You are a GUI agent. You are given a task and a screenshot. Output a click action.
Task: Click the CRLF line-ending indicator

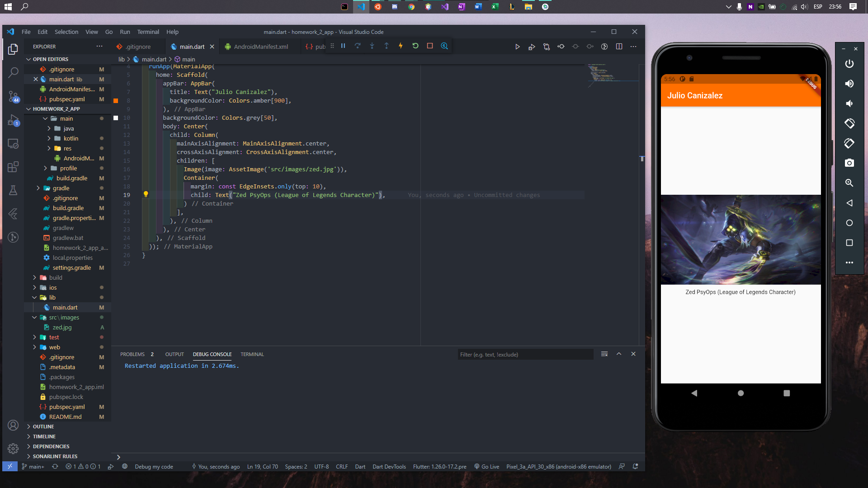click(342, 467)
